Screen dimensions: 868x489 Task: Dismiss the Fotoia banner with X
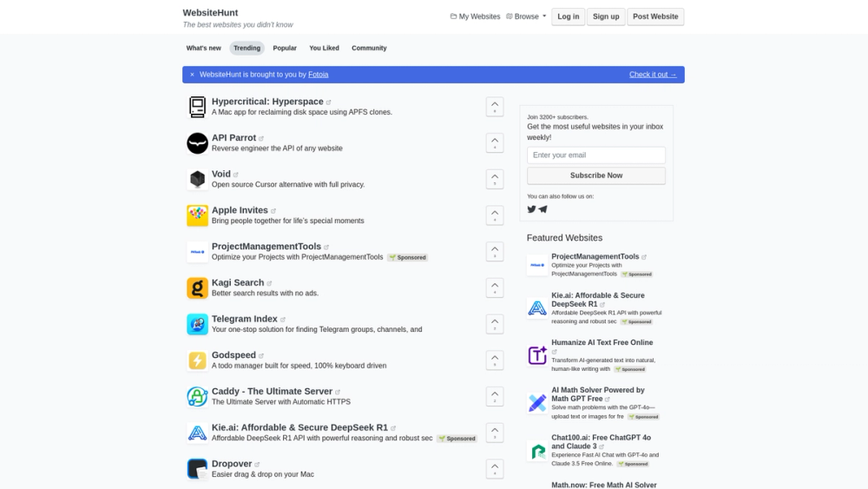[192, 75]
